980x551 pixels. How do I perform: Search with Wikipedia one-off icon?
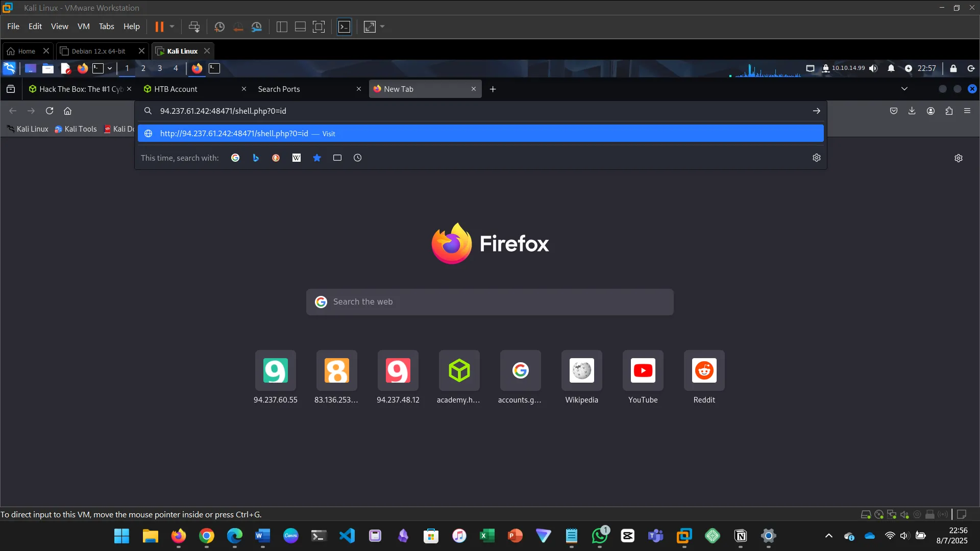tap(297, 158)
